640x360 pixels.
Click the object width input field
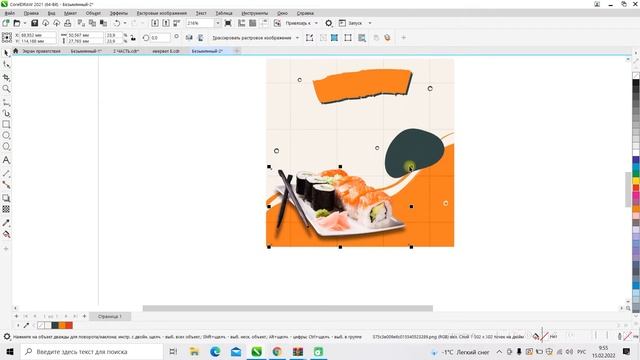tap(85, 36)
